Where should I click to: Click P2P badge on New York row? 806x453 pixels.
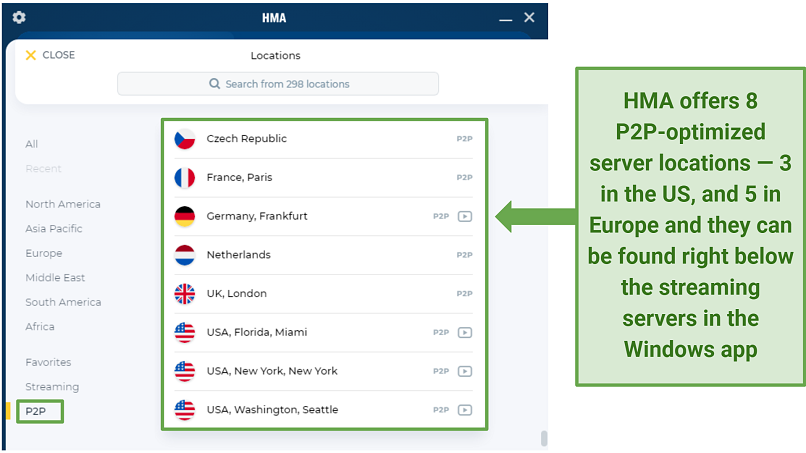pyautogui.click(x=441, y=371)
